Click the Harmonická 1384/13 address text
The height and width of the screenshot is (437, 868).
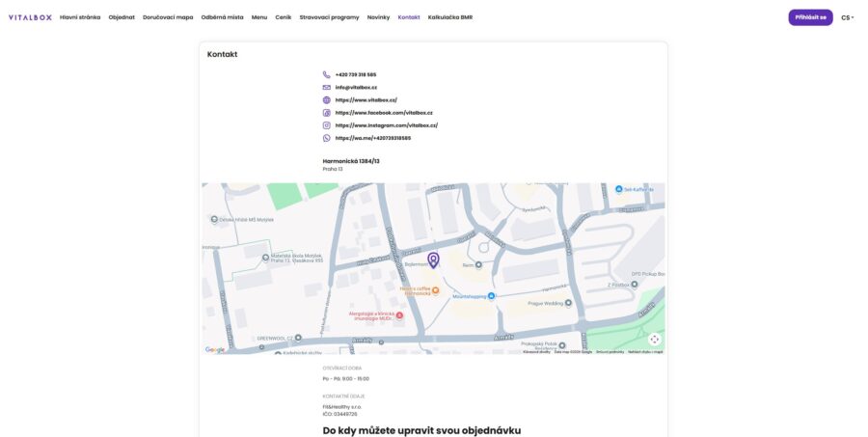pyautogui.click(x=351, y=161)
